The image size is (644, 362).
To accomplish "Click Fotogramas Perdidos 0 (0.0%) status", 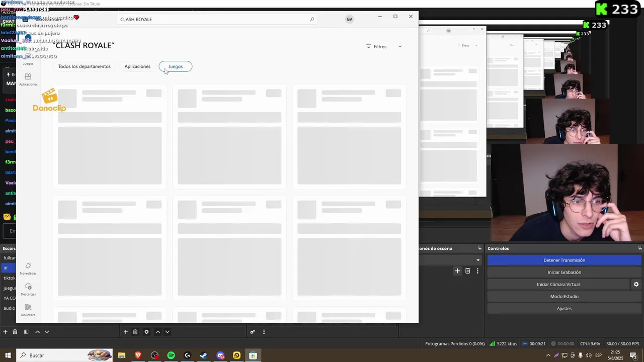I will 455,344.
